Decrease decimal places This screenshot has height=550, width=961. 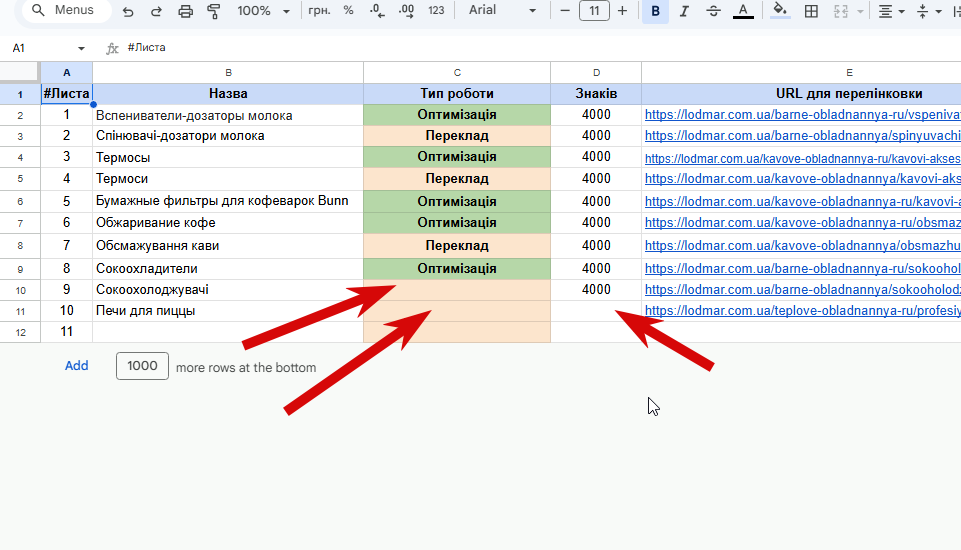pyautogui.click(x=377, y=11)
